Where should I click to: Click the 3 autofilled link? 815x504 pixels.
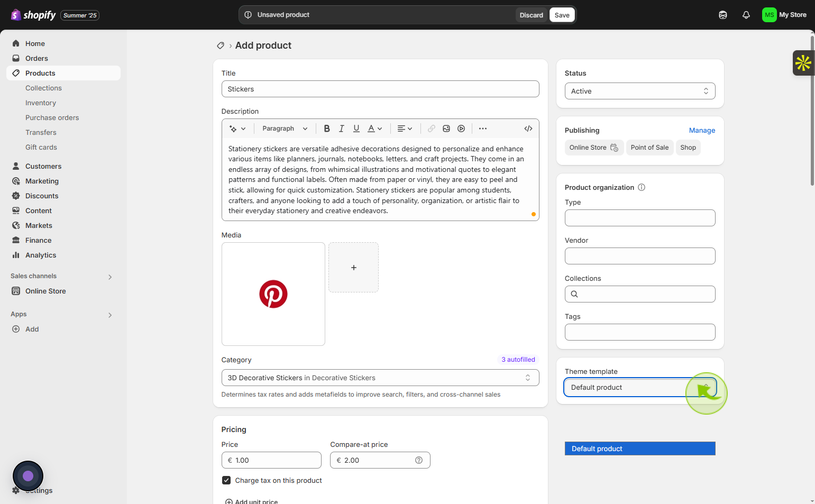coord(518,360)
